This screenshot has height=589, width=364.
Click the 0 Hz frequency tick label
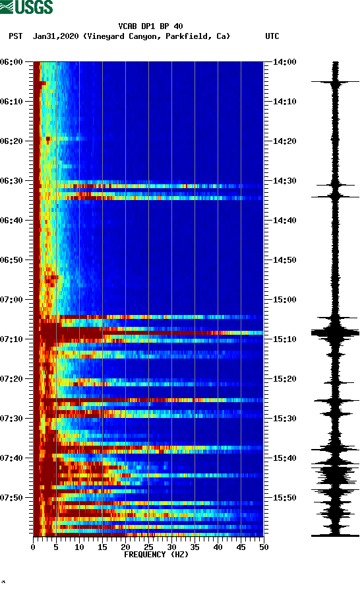click(33, 547)
